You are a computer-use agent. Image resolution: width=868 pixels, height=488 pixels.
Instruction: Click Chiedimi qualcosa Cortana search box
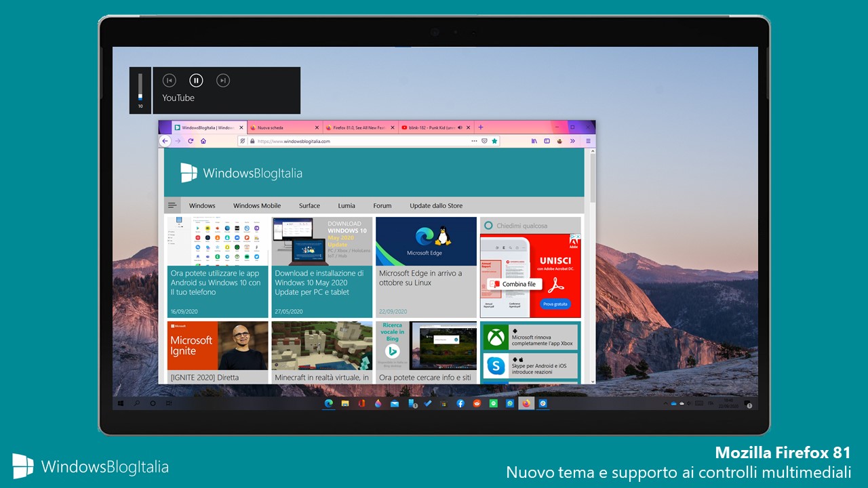(x=530, y=225)
